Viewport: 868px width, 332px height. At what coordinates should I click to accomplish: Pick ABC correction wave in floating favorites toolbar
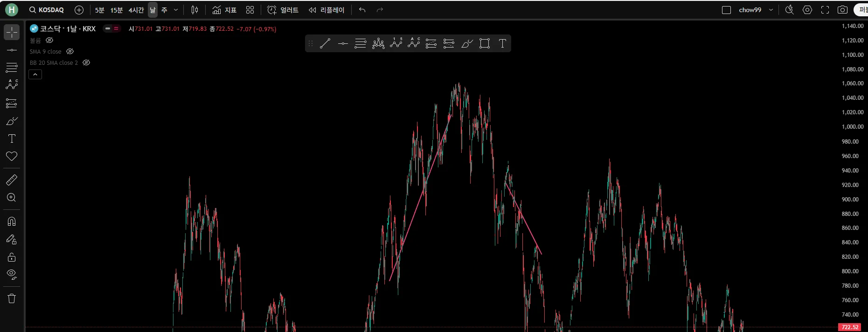coord(414,43)
